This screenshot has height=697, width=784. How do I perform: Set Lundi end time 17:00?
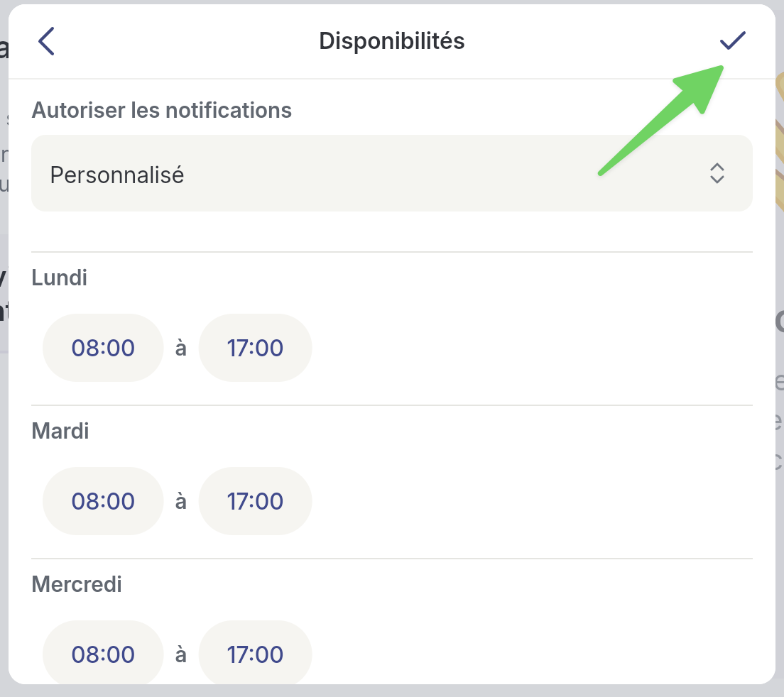coord(255,348)
